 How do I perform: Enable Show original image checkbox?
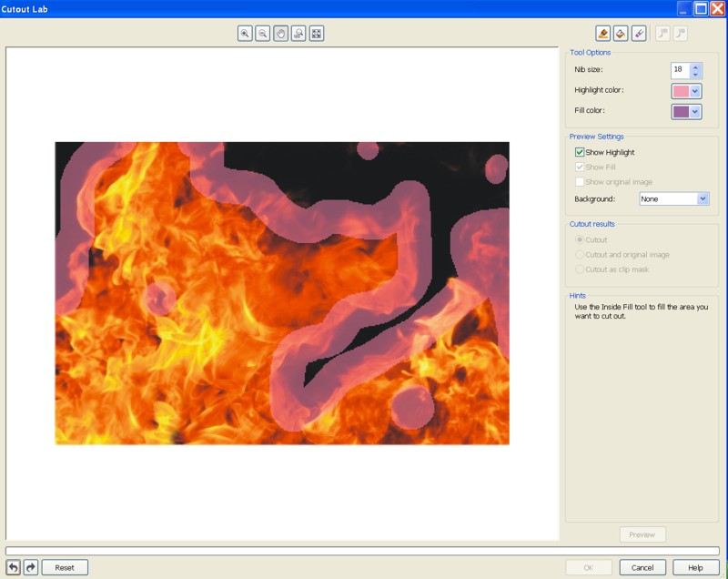[x=580, y=181]
